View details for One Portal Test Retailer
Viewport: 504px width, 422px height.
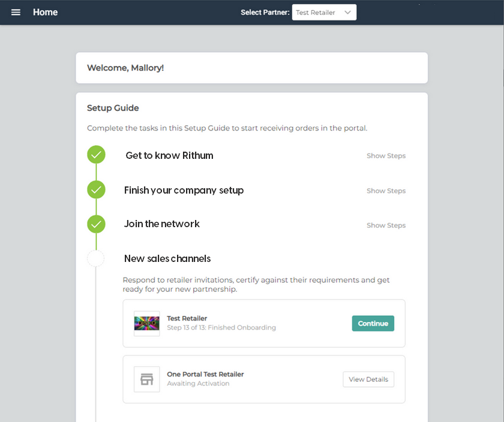click(368, 379)
